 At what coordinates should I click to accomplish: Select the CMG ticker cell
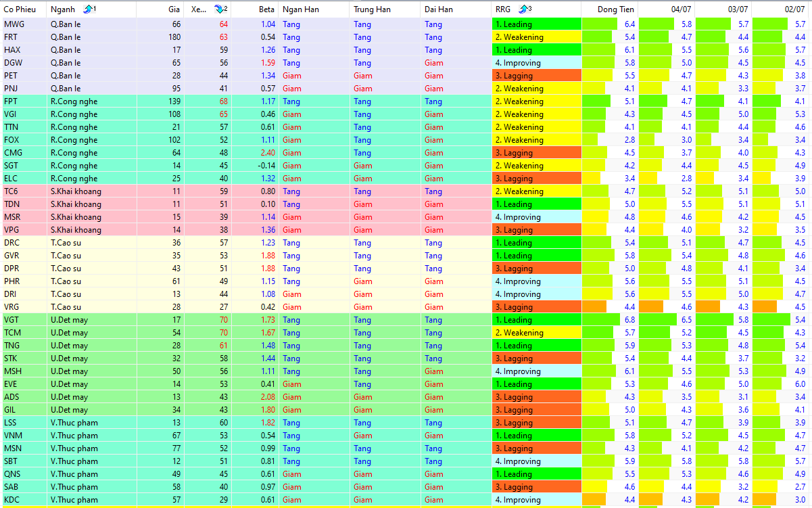(x=24, y=153)
